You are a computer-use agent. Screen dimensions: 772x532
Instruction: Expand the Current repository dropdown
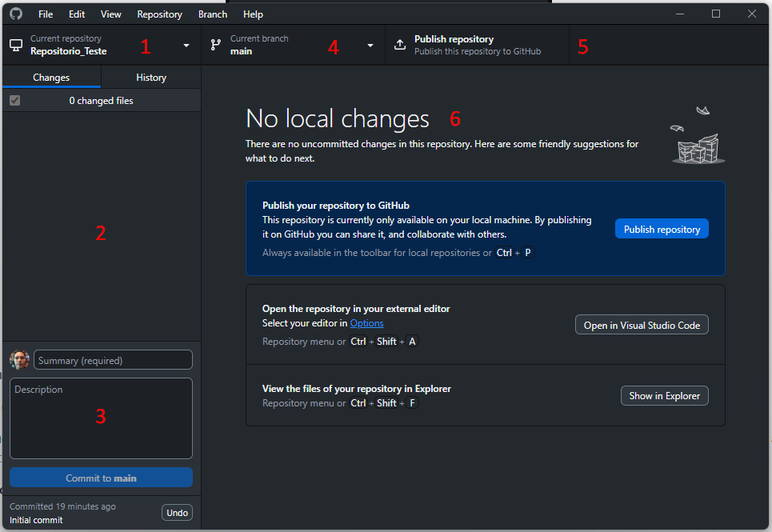(x=186, y=46)
